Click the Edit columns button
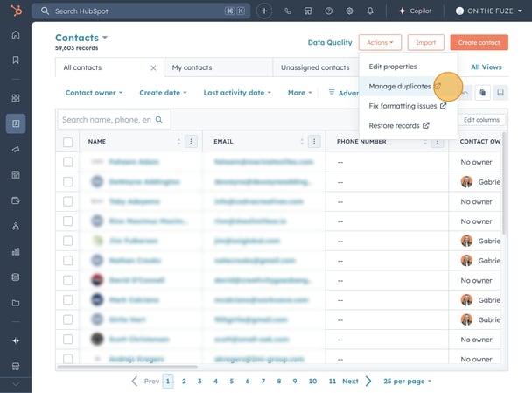This screenshot has width=532, height=393. click(x=481, y=120)
